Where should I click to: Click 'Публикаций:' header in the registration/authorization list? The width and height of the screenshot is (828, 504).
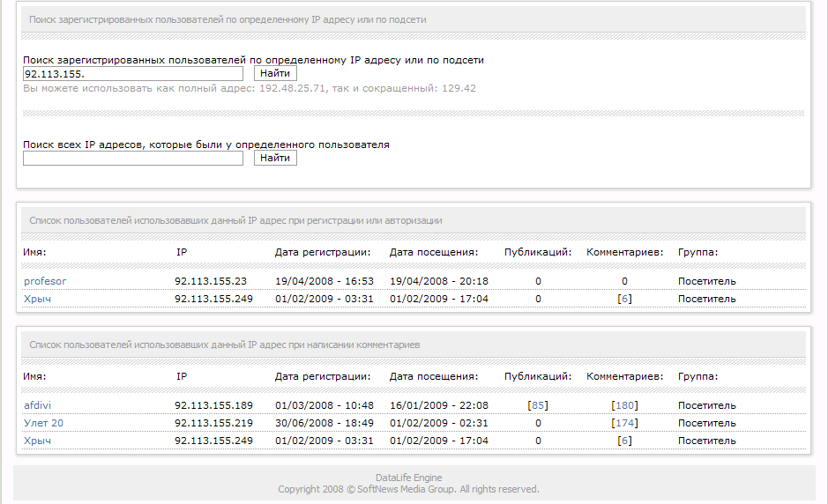[x=538, y=252]
